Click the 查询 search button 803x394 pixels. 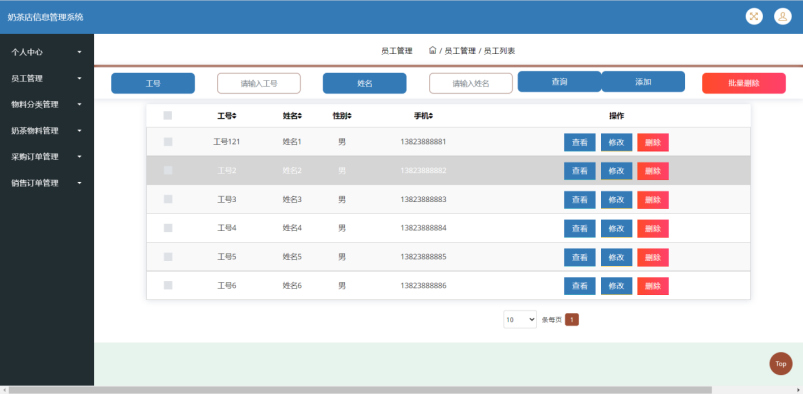click(x=559, y=81)
